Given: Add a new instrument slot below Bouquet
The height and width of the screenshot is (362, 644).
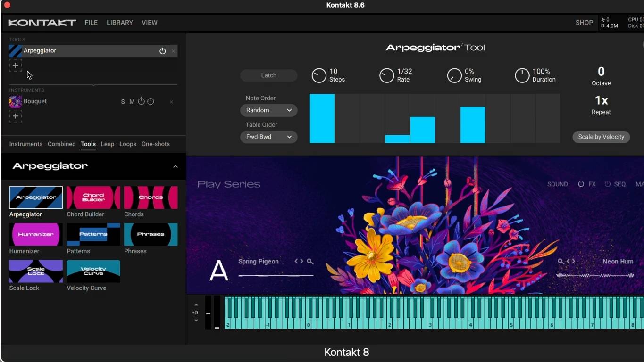Looking at the screenshot, I should point(16,116).
